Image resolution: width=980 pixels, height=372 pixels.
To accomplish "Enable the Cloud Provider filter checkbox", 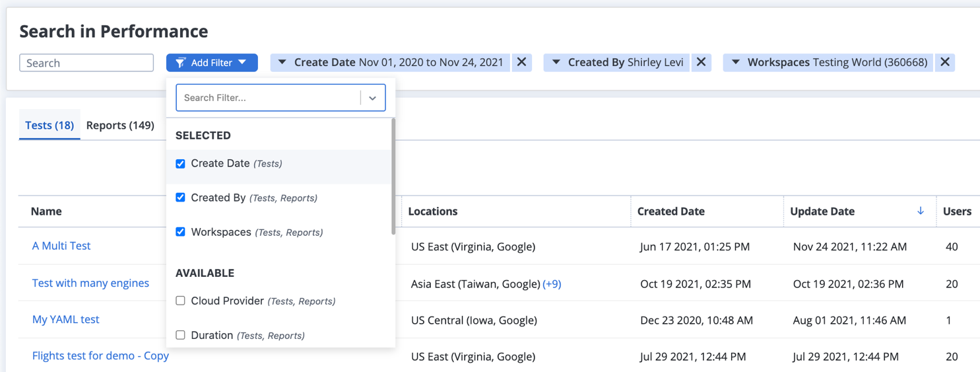I will (180, 301).
